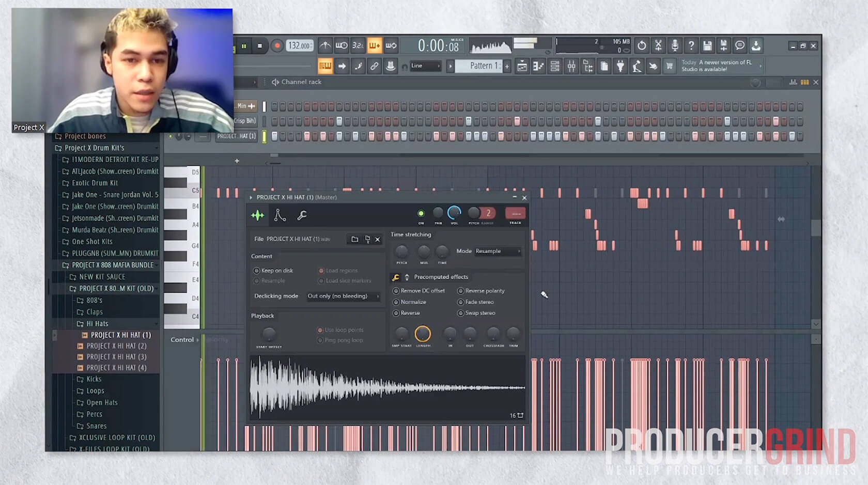The height and width of the screenshot is (485, 868).
Task: Click the red record button
Action: point(277,46)
